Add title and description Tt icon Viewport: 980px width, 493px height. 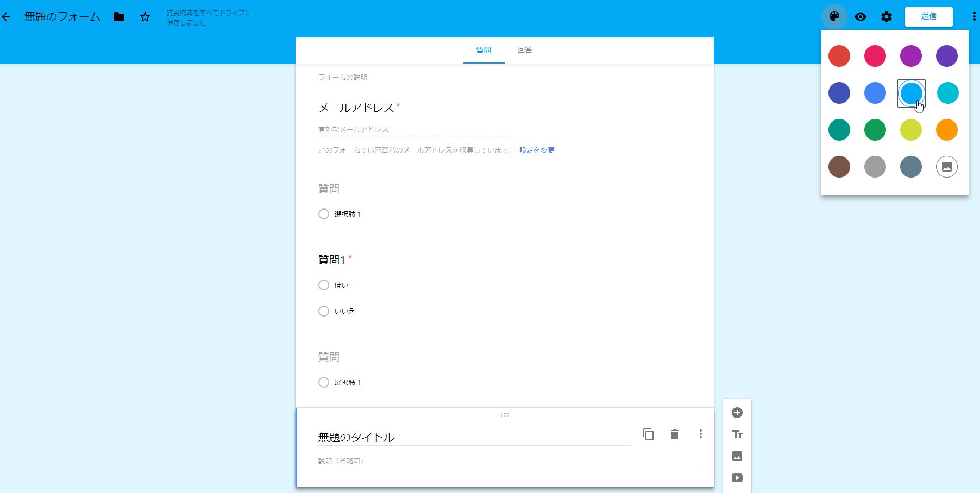tap(737, 434)
